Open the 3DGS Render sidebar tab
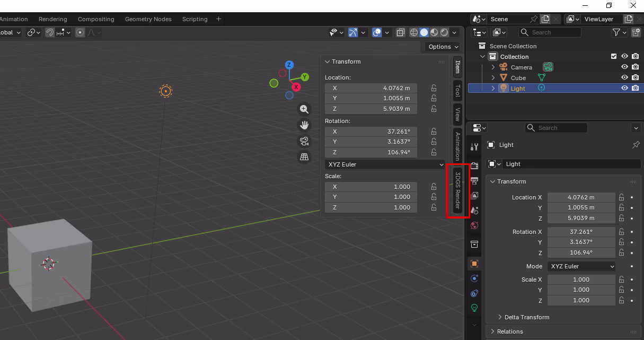 [457, 191]
